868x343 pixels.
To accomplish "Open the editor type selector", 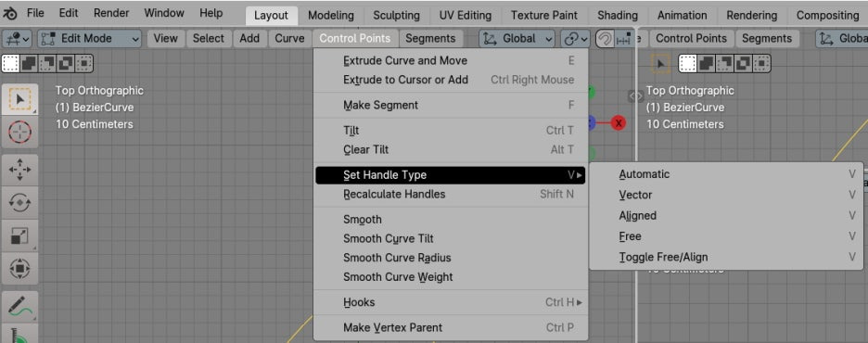I will click(19, 39).
